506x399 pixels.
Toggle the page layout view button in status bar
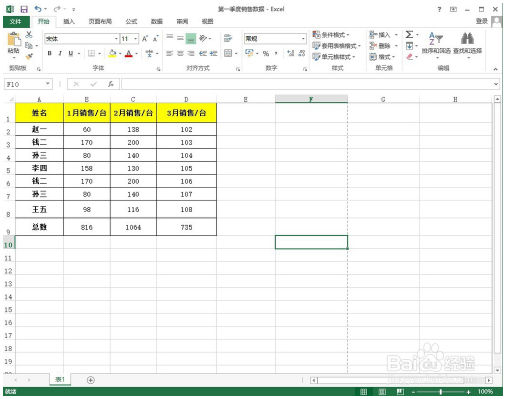382,392
